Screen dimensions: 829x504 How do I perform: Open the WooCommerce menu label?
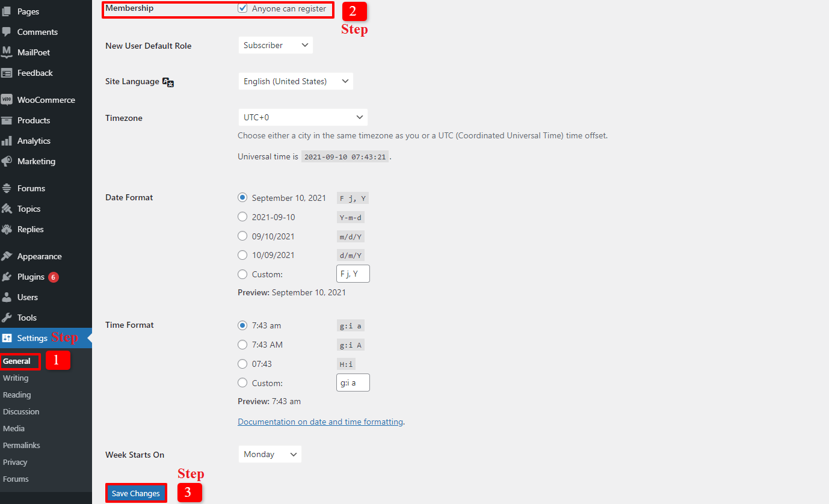(x=46, y=100)
